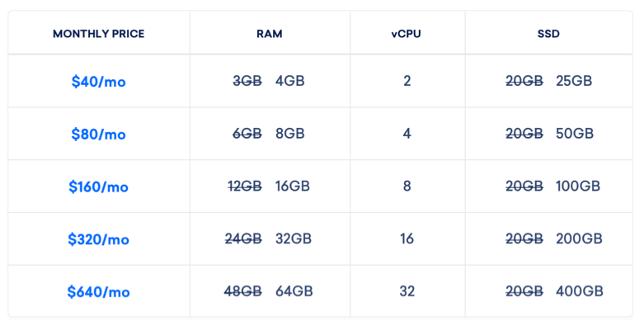Click the 400GB SSD value

[x=579, y=291]
